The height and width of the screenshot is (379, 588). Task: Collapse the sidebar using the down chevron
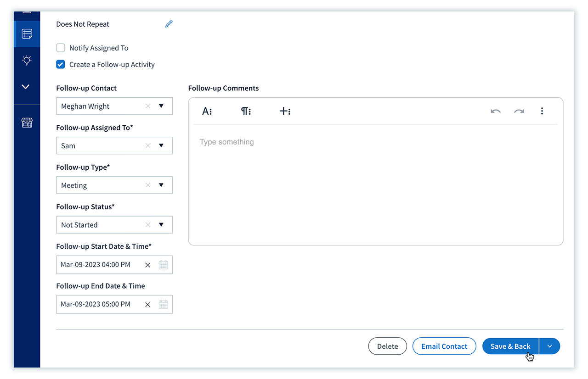click(x=27, y=87)
